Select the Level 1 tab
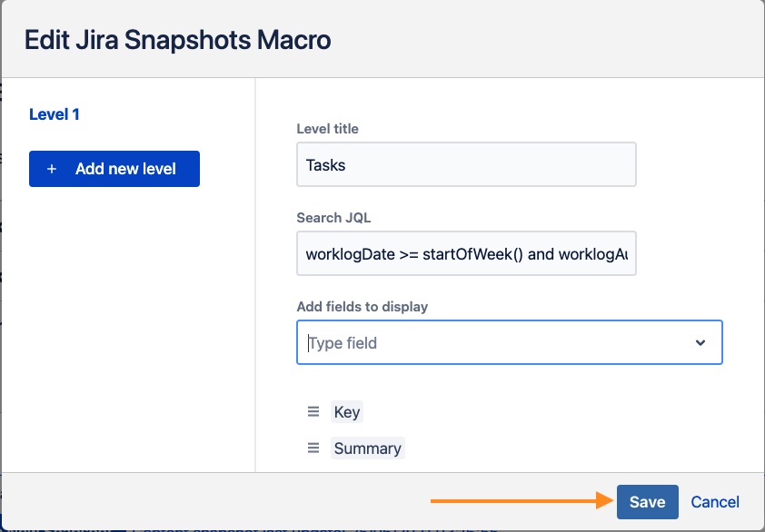This screenshot has height=532, width=765. (55, 114)
